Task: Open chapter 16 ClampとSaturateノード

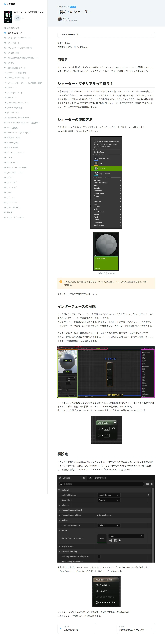Action: [x=16, y=103]
